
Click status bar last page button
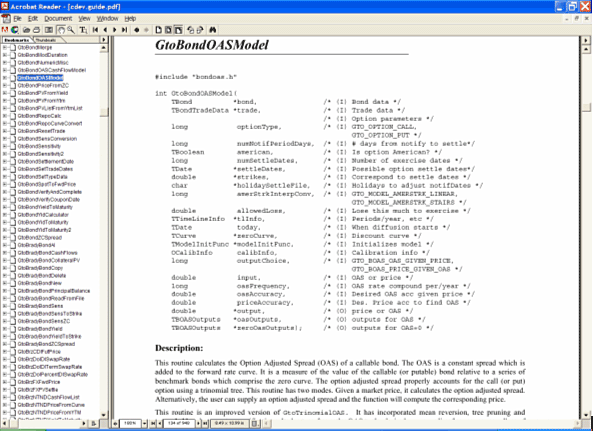click(x=205, y=424)
